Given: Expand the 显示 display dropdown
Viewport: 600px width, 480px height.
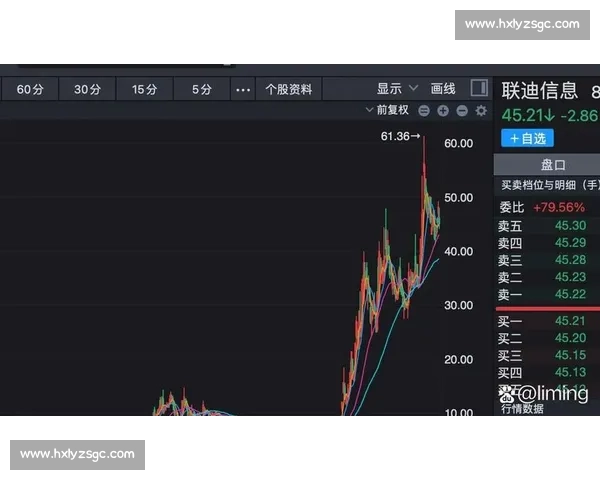Looking at the screenshot, I should [397, 89].
